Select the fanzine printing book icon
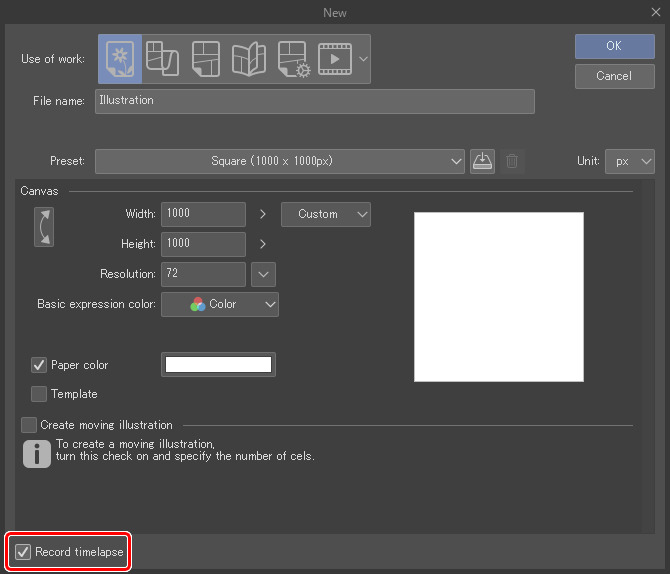 coord(248,59)
